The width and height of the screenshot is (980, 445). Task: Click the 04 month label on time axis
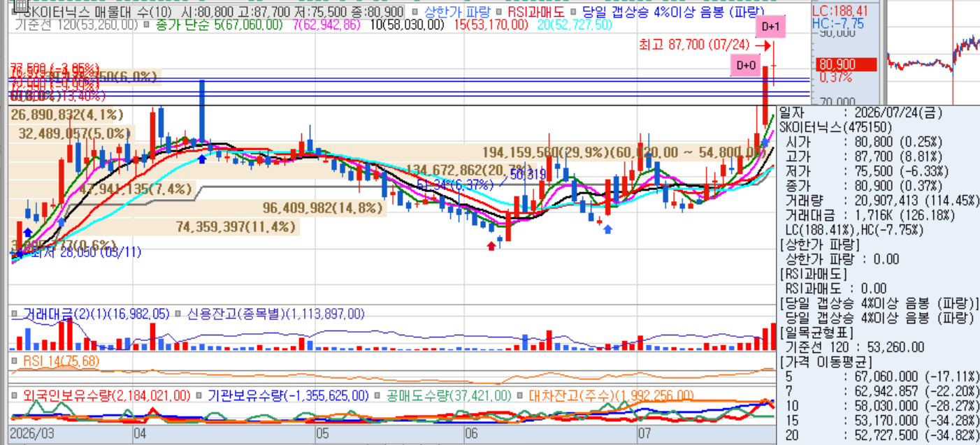140,434
